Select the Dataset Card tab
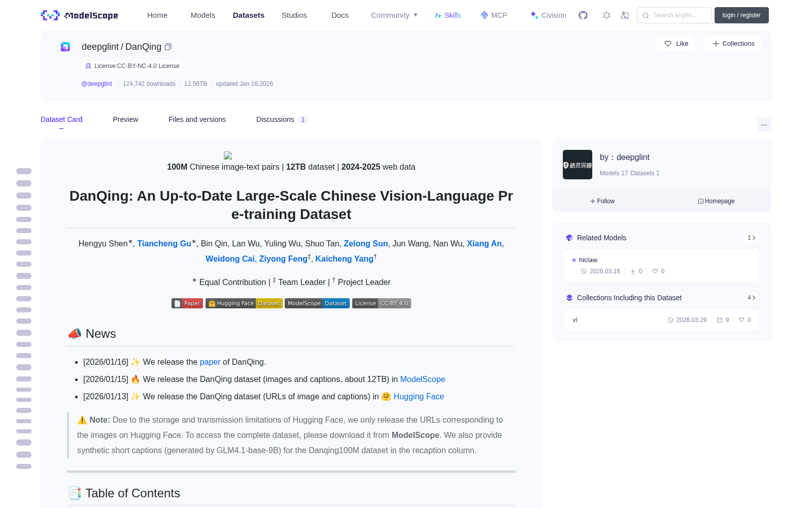The width and height of the screenshot is (812, 508). pyautogui.click(x=61, y=119)
